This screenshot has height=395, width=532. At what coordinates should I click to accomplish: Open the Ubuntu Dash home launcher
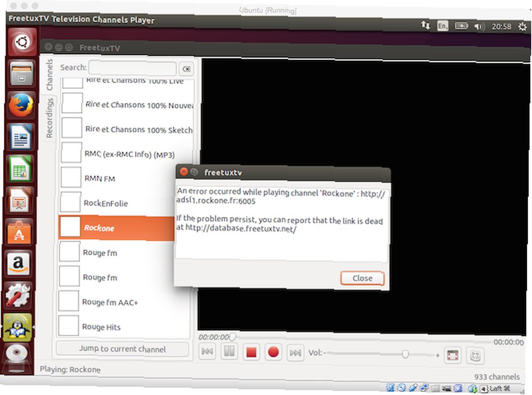[22, 43]
